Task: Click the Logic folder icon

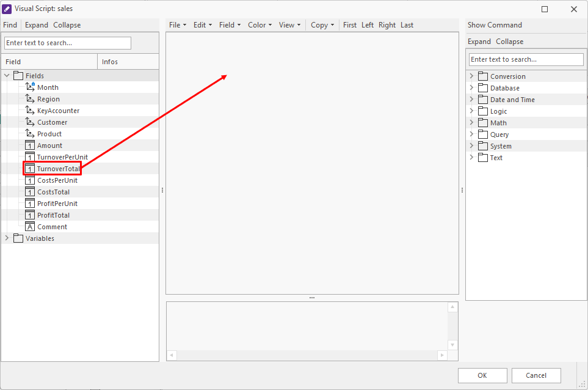Action: (x=483, y=111)
